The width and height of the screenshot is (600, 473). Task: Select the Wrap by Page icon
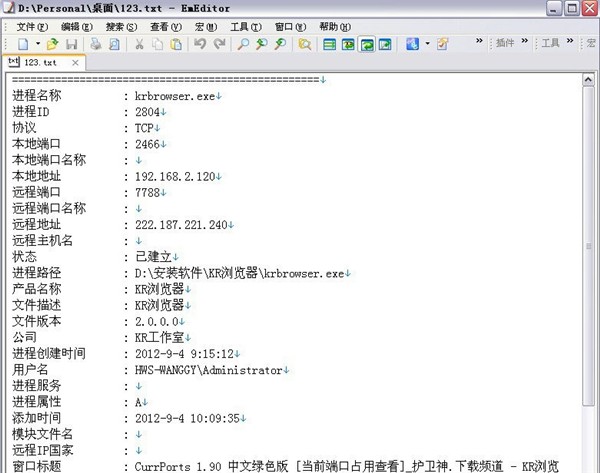coord(385,44)
